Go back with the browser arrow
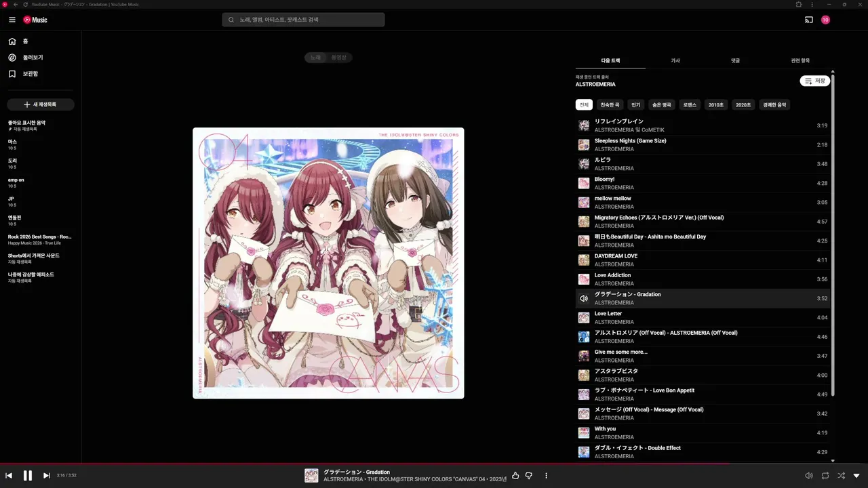 (x=16, y=4)
